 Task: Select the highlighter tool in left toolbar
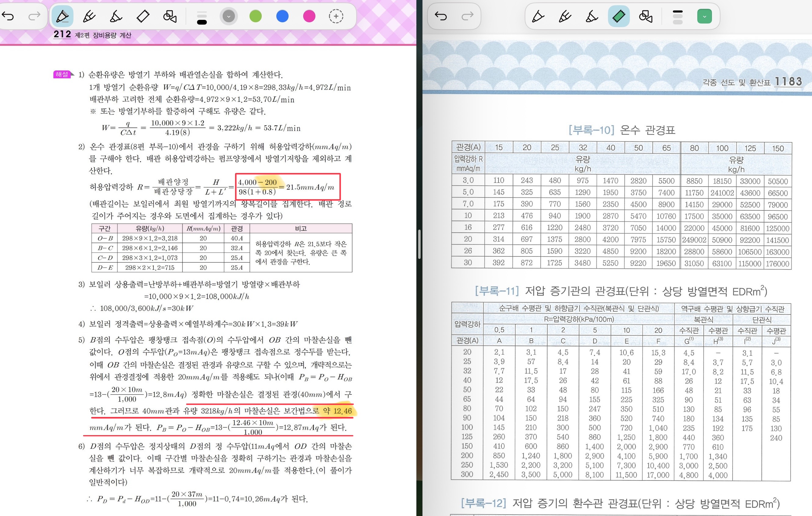[116, 16]
